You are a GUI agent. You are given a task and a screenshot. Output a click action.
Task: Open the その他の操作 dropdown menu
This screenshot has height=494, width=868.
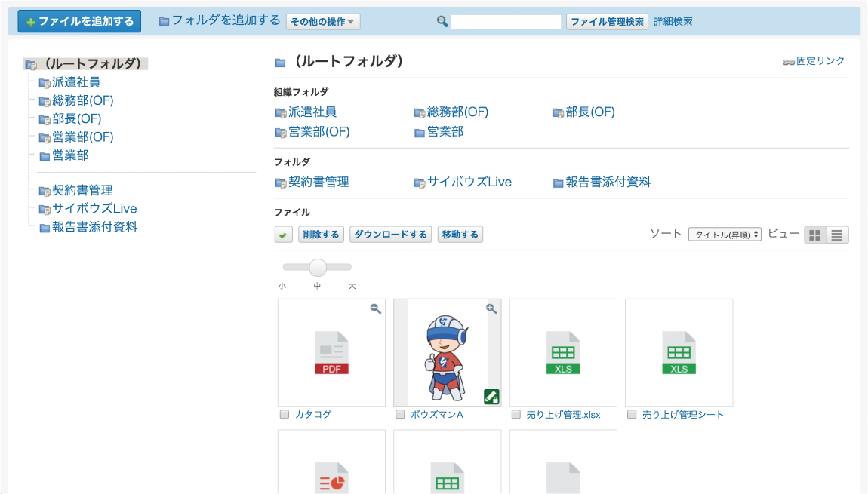(323, 22)
